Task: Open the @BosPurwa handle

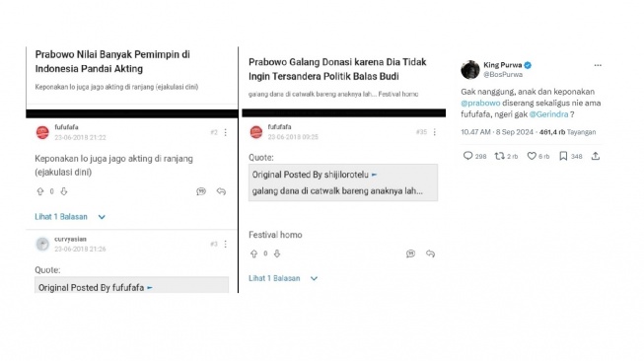Action: 503,75
